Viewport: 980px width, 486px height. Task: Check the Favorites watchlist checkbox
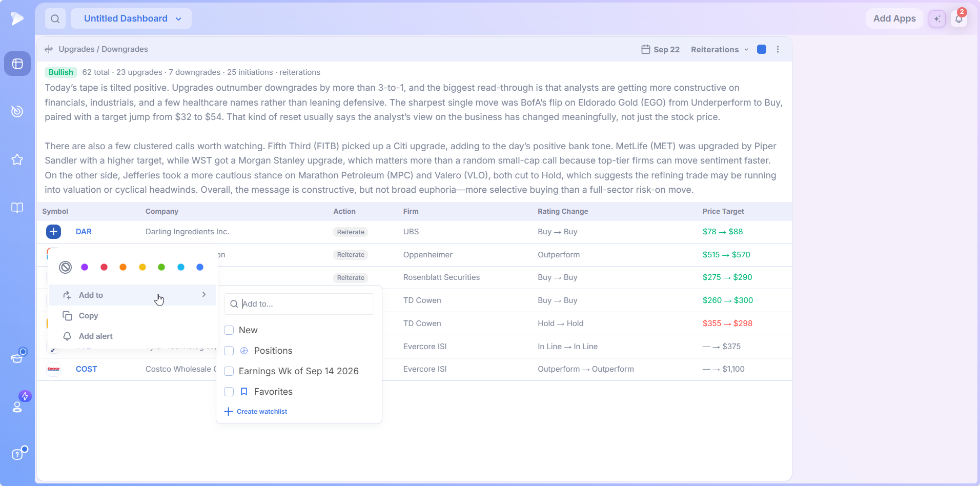[x=229, y=392]
